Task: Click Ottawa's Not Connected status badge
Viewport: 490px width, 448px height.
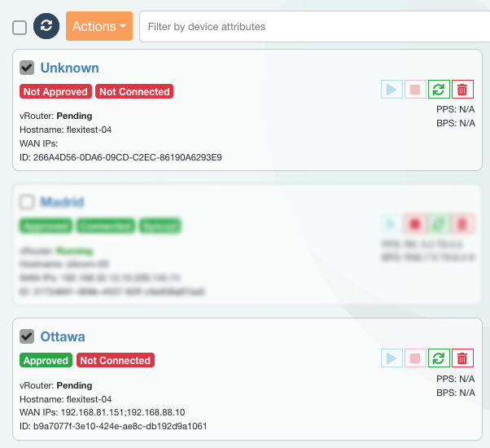Action: pos(115,361)
